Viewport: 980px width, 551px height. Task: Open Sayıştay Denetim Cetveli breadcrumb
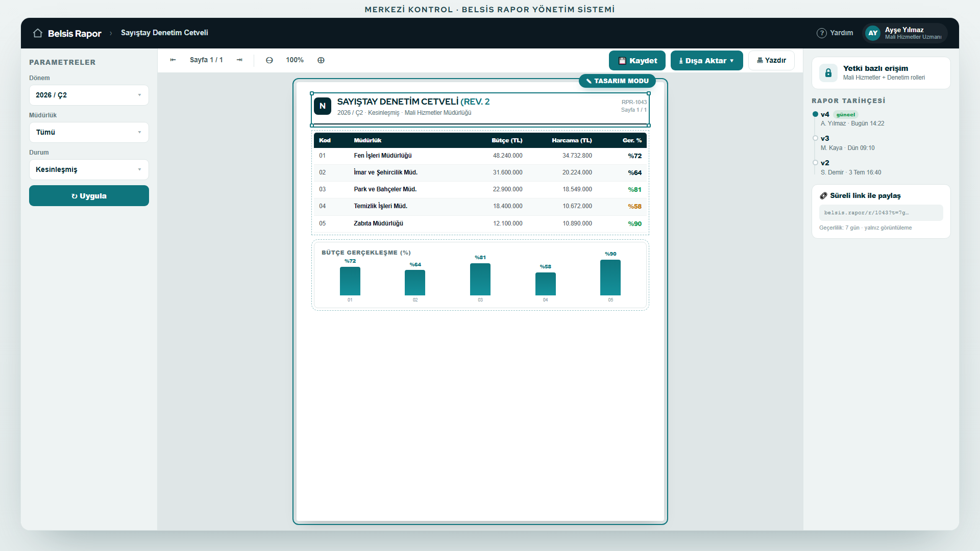click(x=164, y=33)
